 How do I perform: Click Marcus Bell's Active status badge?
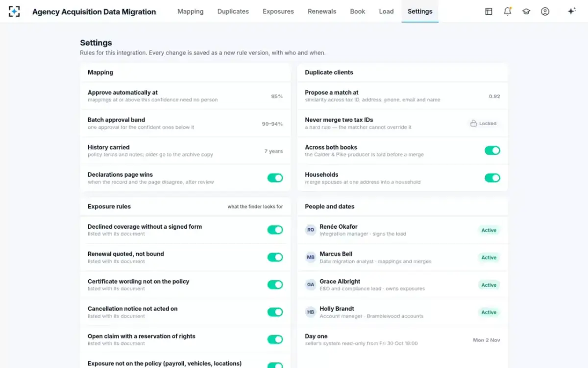click(489, 258)
